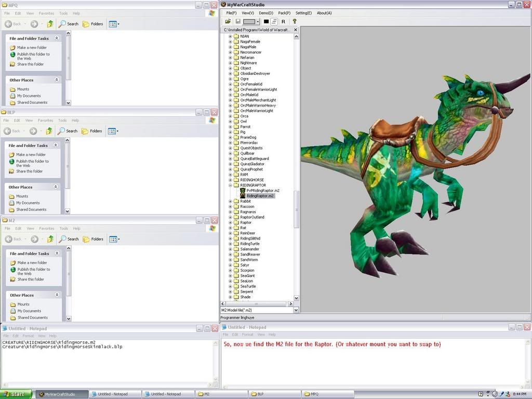Image resolution: width=532 pixels, height=399 pixels.
Task: Click the RidingTurtle folder icon
Action: tap(236, 244)
